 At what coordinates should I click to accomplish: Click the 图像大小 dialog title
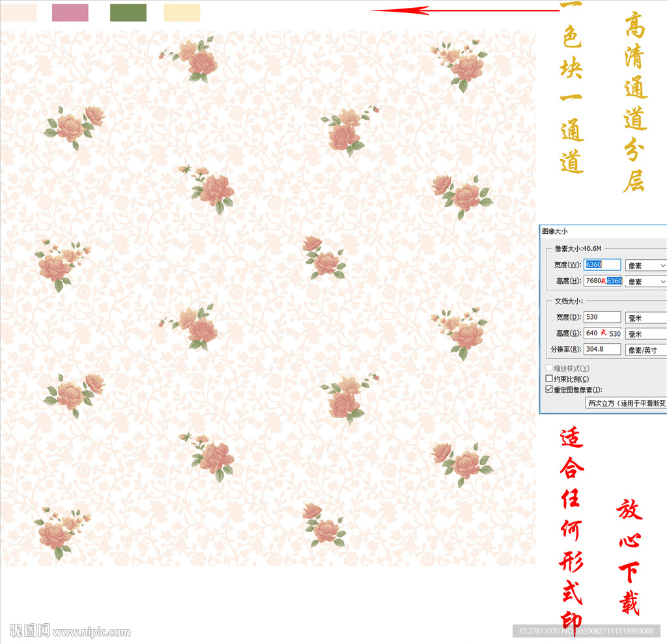555,231
